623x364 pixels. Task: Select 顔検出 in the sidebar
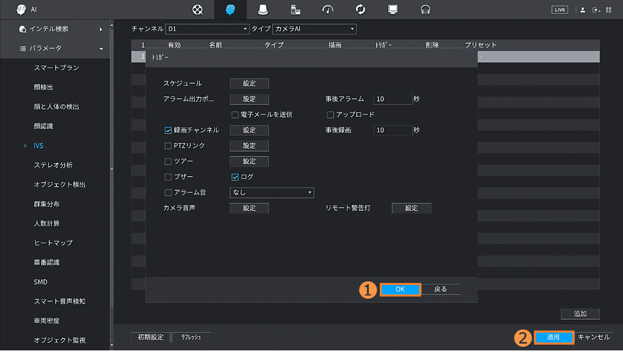tap(43, 87)
